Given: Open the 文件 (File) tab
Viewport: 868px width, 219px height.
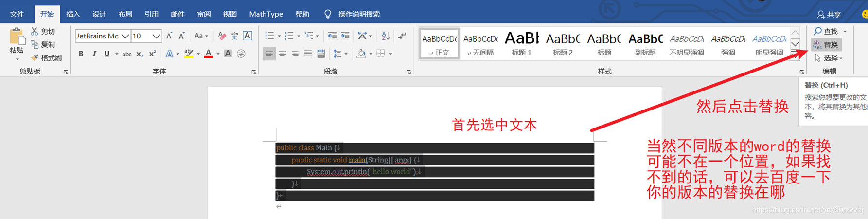Looking at the screenshot, I should pyautogui.click(x=17, y=14).
